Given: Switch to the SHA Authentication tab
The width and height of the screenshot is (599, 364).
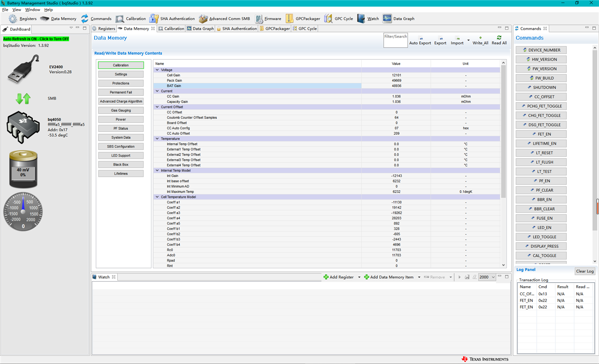Looking at the screenshot, I should [237, 29].
